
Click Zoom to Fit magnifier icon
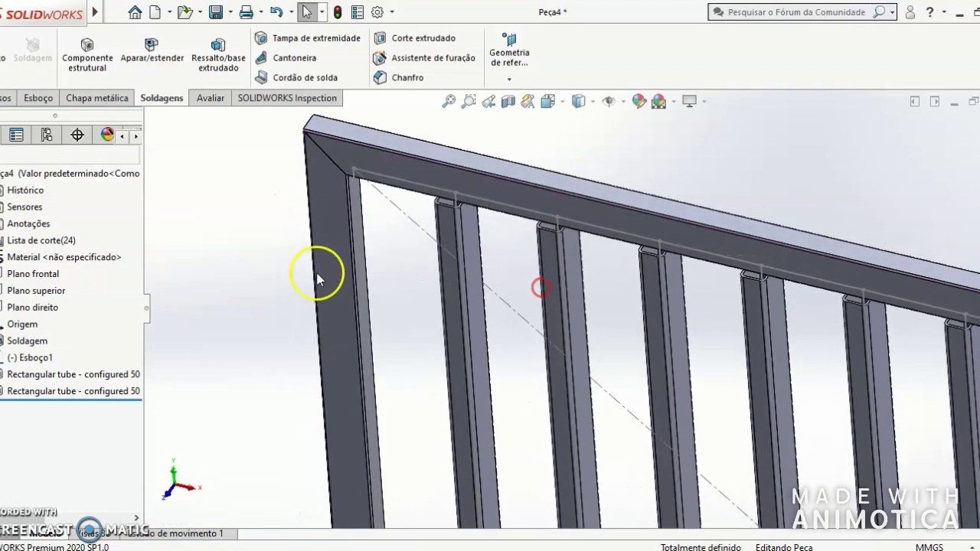449,101
